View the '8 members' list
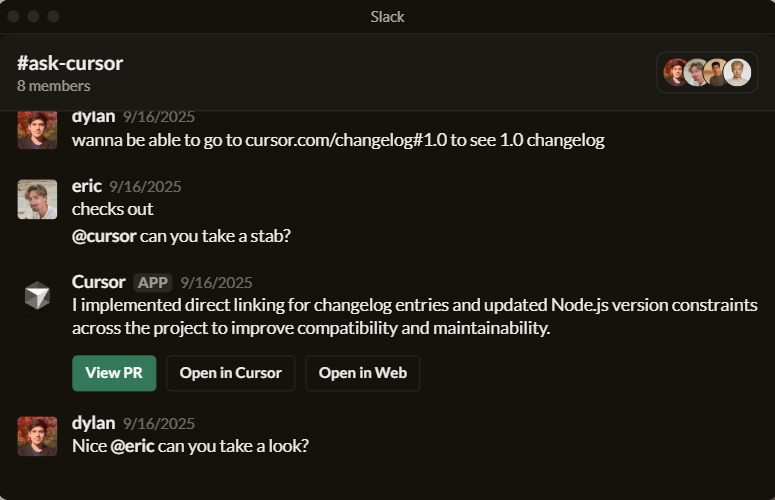Viewport: 775px width, 500px height. [54, 86]
